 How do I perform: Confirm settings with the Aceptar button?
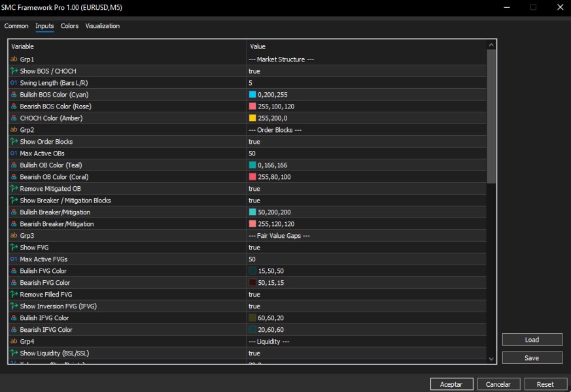pos(451,384)
